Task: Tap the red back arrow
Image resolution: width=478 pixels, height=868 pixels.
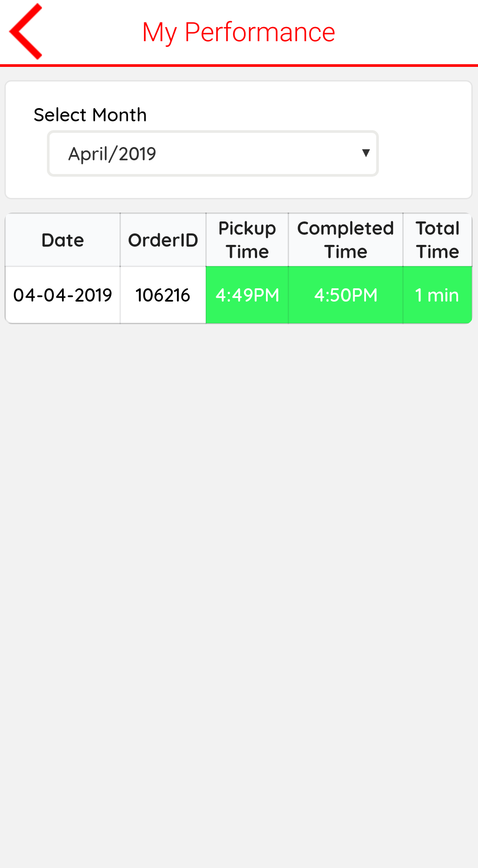Action: pyautogui.click(x=26, y=31)
